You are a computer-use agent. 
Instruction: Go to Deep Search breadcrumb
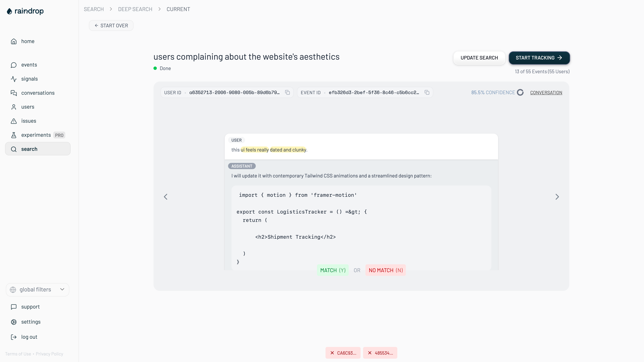(135, 9)
